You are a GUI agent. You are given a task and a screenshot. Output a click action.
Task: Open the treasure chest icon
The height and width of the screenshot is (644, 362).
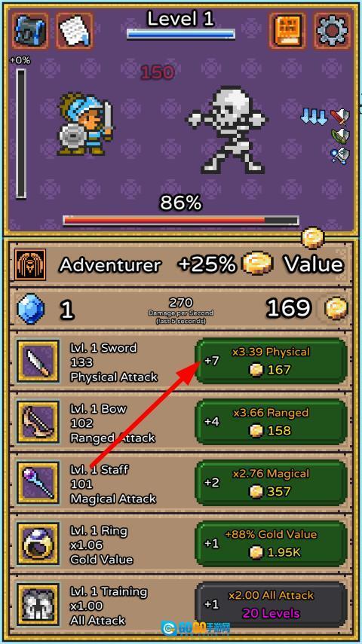tap(30, 31)
